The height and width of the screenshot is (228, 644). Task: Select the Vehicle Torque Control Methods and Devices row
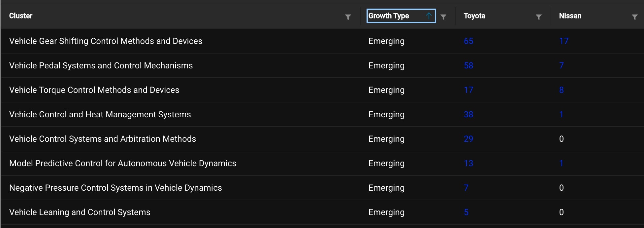tap(322, 90)
